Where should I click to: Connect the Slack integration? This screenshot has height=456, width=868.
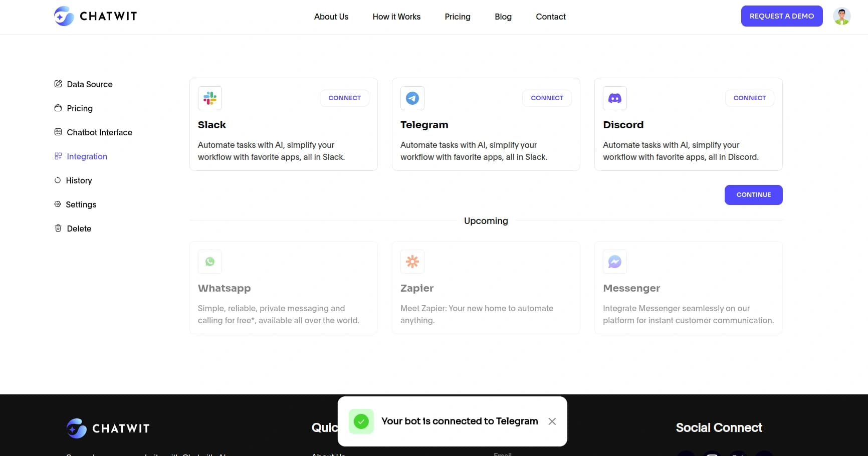344,98
